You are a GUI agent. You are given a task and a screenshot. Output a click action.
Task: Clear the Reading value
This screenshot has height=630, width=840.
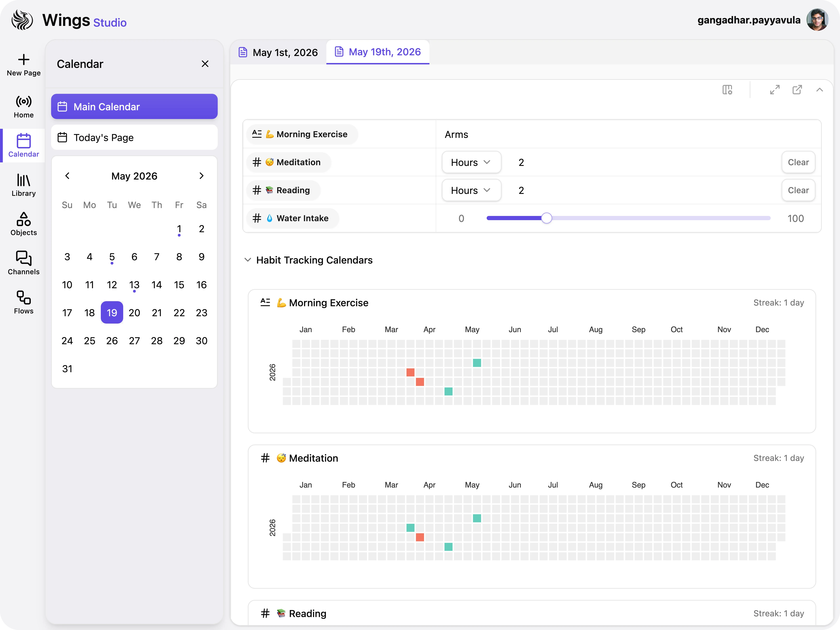798,191
